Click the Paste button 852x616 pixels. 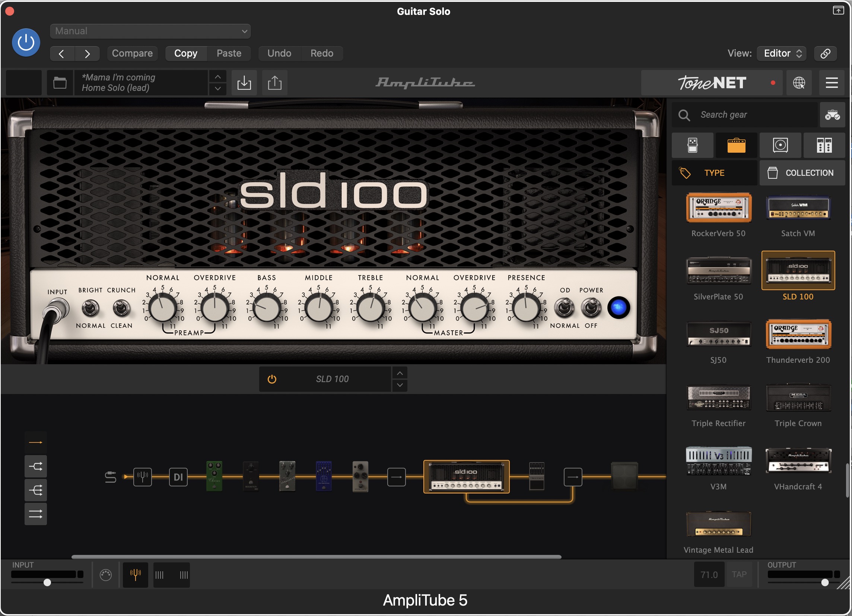[229, 53]
